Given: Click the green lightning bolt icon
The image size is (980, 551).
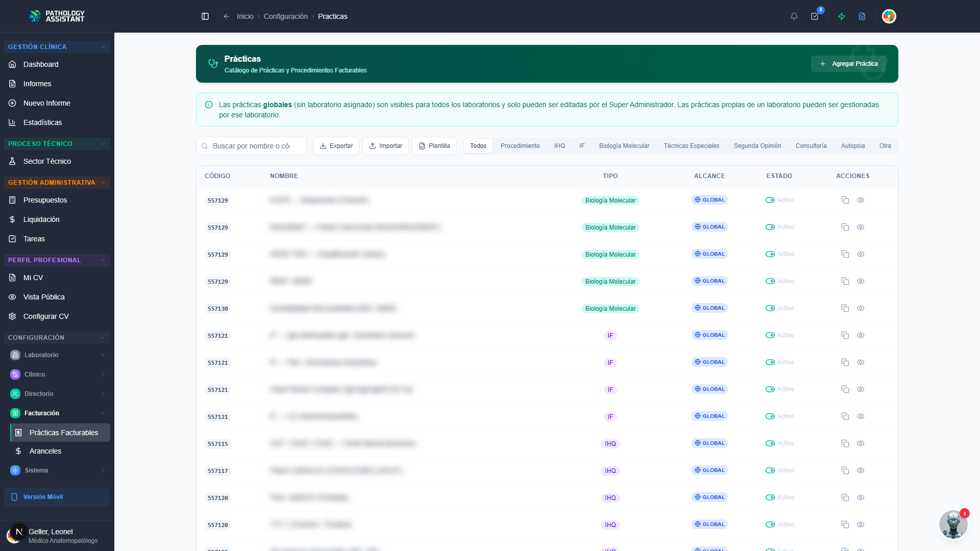Looking at the screenshot, I should click(x=842, y=16).
